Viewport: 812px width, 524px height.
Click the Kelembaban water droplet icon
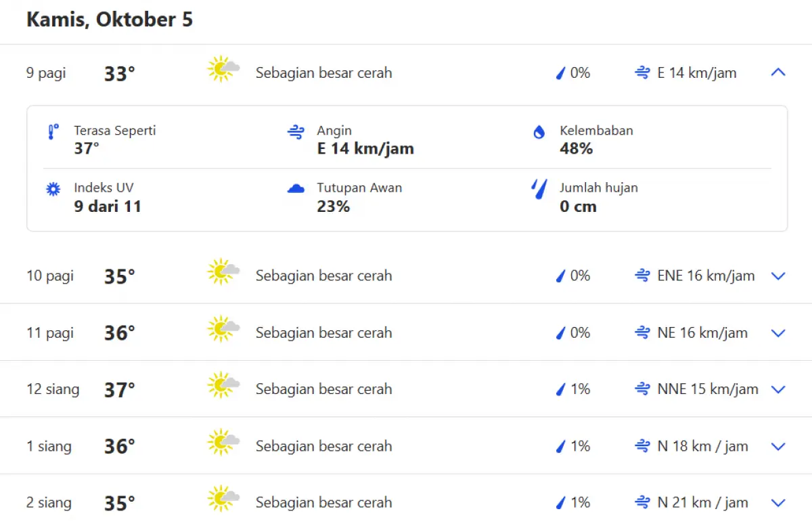[538, 132]
